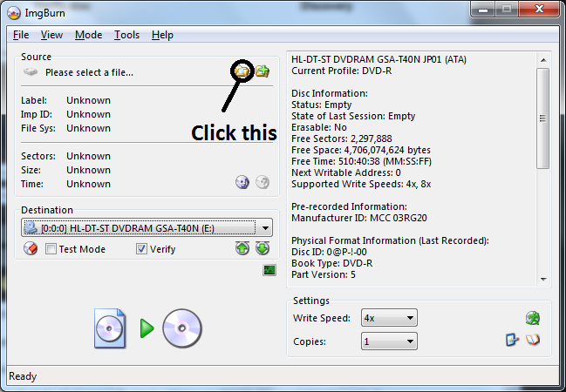Enable the Test Mode checkbox
The width and height of the screenshot is (566, 392).
coord(51,249)
